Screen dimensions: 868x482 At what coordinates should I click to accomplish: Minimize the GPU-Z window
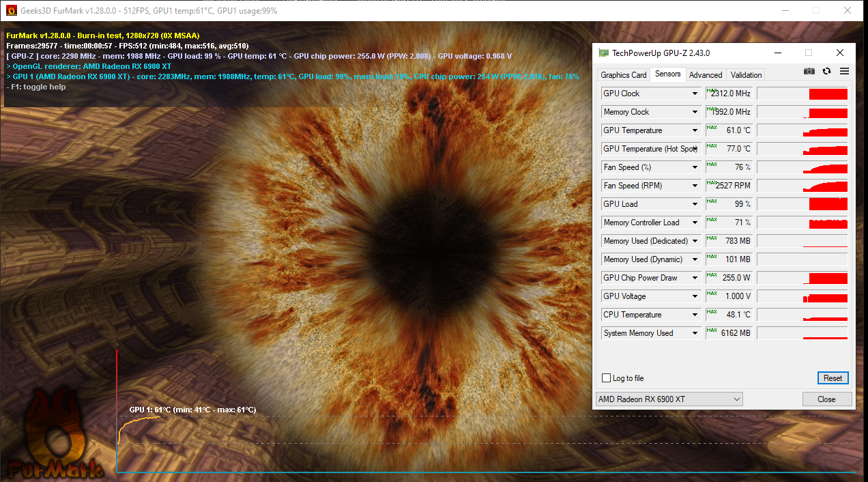pos(778,53)
